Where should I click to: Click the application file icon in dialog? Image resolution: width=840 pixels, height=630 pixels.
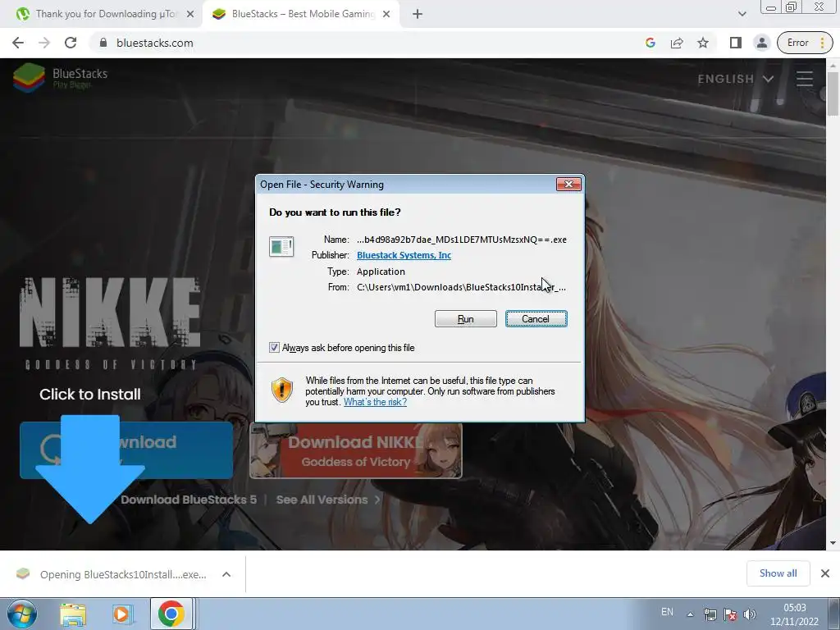pyautogui.click(x=281, y=247)
